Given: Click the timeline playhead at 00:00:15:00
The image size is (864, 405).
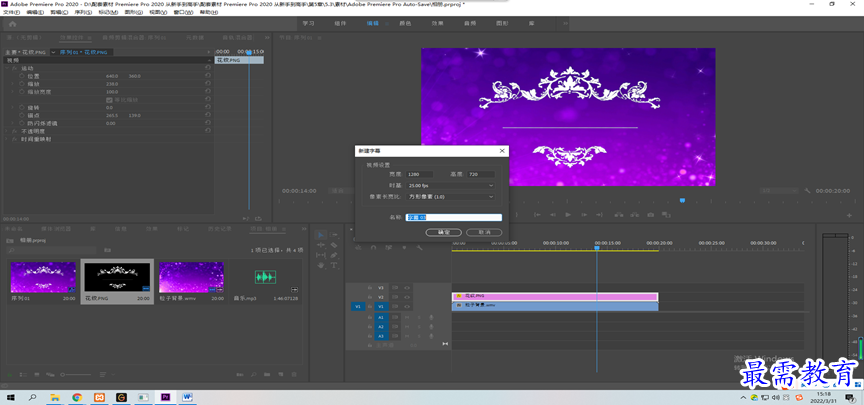Looking at the screenshot, I should pos(597,249).
